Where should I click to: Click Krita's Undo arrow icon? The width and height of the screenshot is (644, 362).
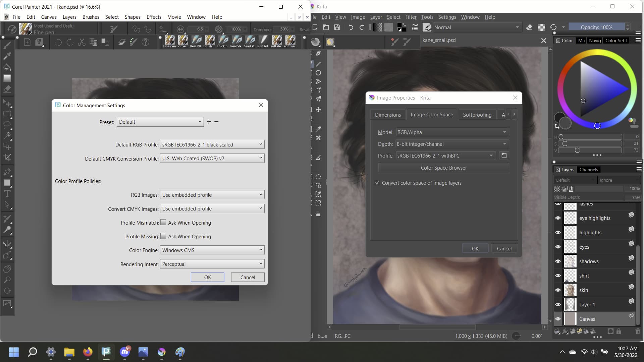(x=351, y=27)
